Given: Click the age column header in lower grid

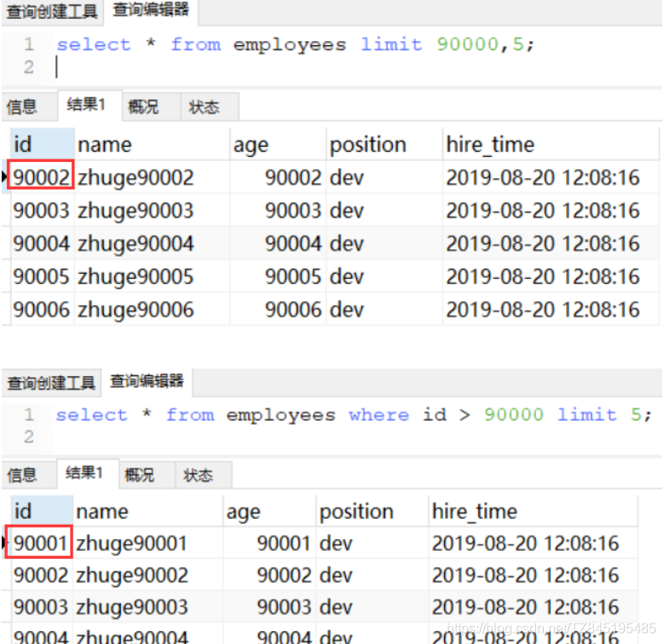Looking at the screenshot, I should point(270,511).
